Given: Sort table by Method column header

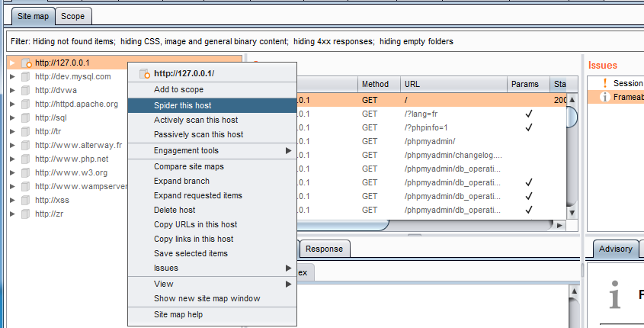Looking at the screenshot, I should (x=379, y=84).
